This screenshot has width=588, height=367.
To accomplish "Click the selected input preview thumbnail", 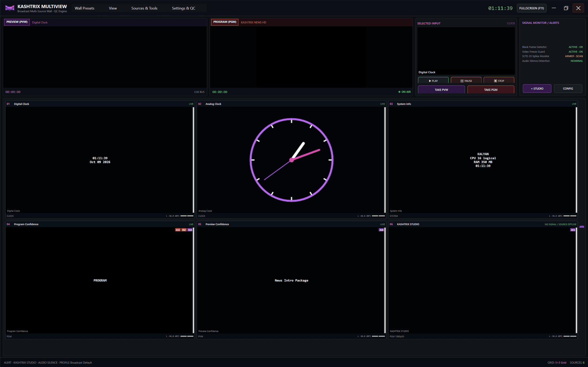I will (x=466, y=51).
